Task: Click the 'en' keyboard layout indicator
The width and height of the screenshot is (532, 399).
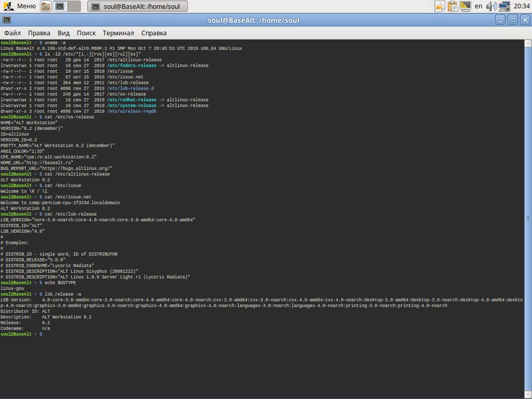Action: click(478, 6)
